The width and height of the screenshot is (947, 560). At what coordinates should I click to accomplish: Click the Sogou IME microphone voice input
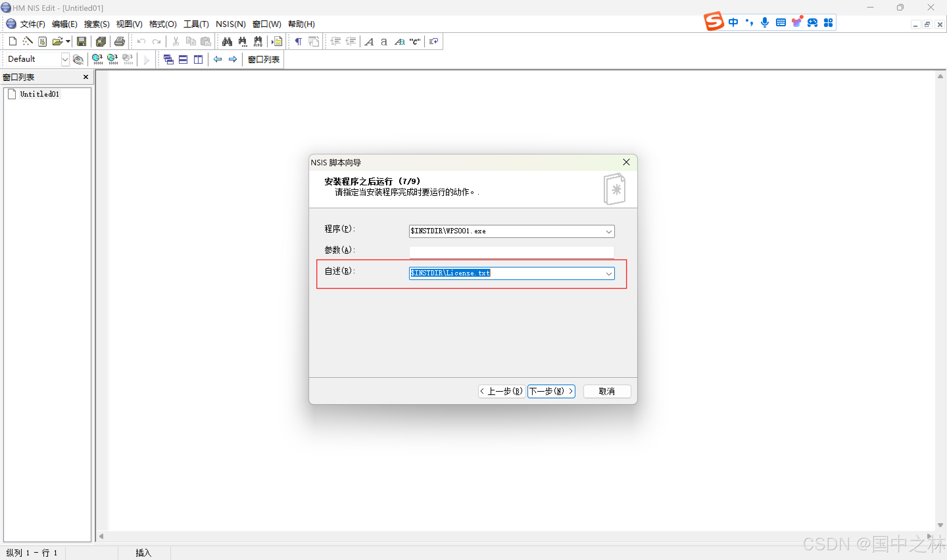pyautogui.click(x=765, y=23)
